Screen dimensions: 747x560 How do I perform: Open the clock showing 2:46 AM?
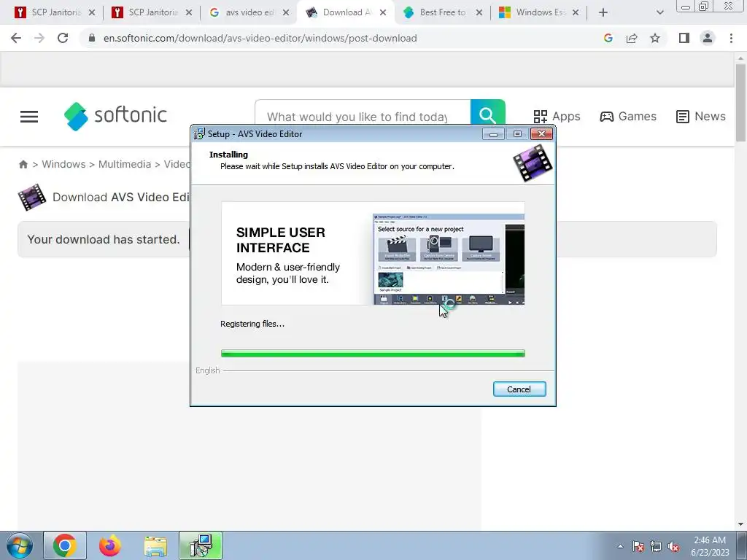click(x=710, y=546)
